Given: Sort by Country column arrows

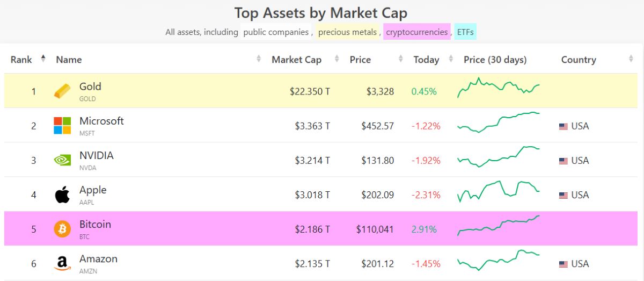Looking at the screenshot, I should tap(631, 59).
